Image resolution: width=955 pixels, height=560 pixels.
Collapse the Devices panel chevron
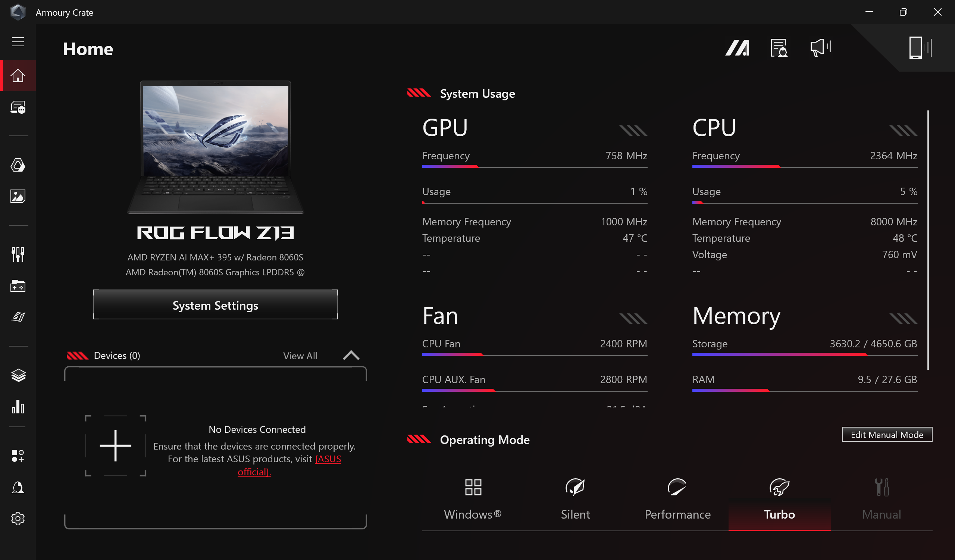pos(351,356)
